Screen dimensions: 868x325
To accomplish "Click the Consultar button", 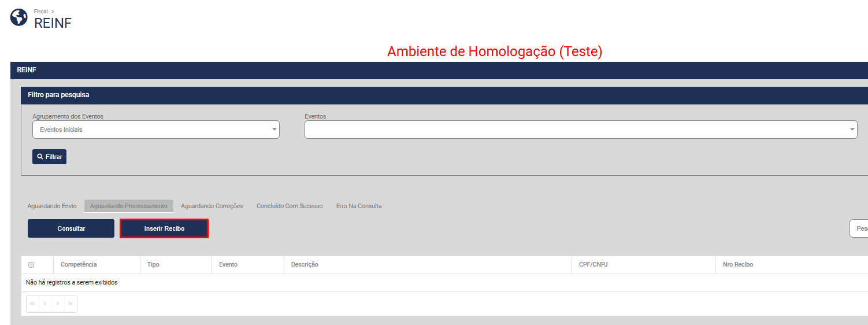I will click(x=71, y=228).
